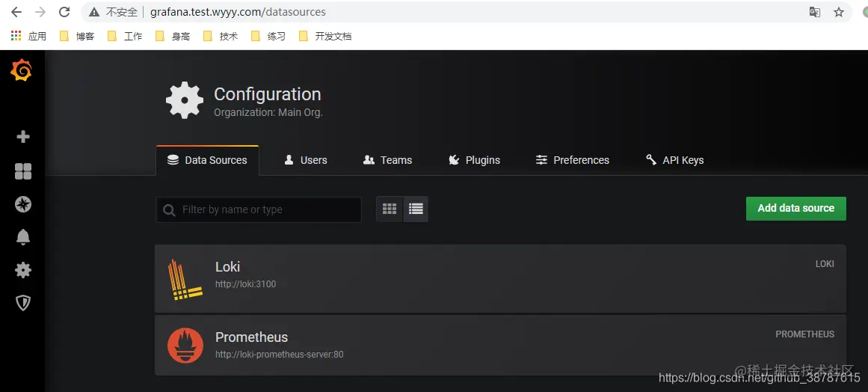Open the 应用 apps shortcut
The image size is (868, 392).
tap(29, 36)
